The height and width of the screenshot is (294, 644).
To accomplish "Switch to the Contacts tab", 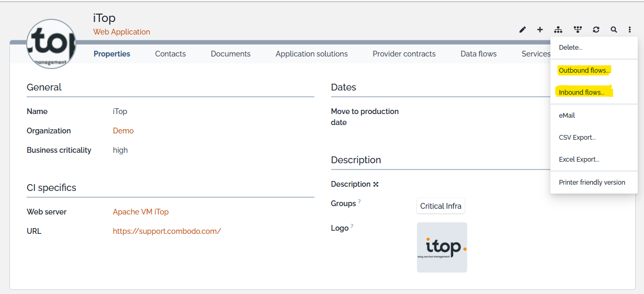I will tap(171, 54).
